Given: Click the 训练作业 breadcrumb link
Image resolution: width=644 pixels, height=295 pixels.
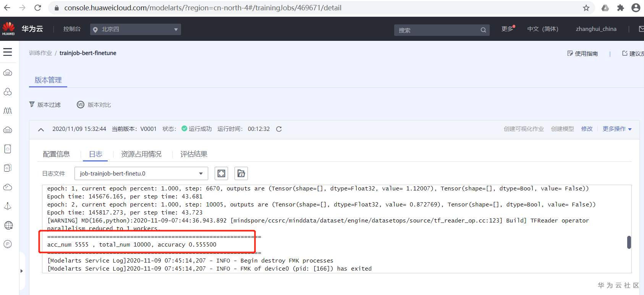Looking at the screenshot, I should [x=40, y=53].
